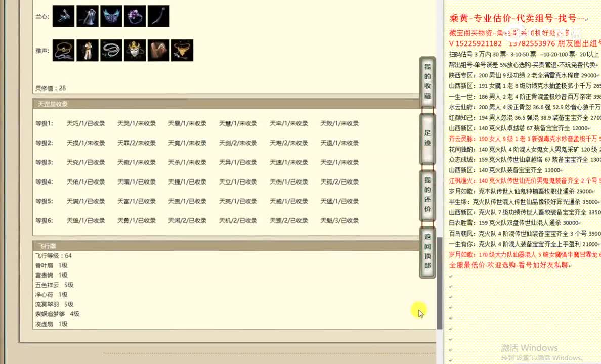Click the 天异/1/已收录 entry
The image size is (601, 364).
238,162
